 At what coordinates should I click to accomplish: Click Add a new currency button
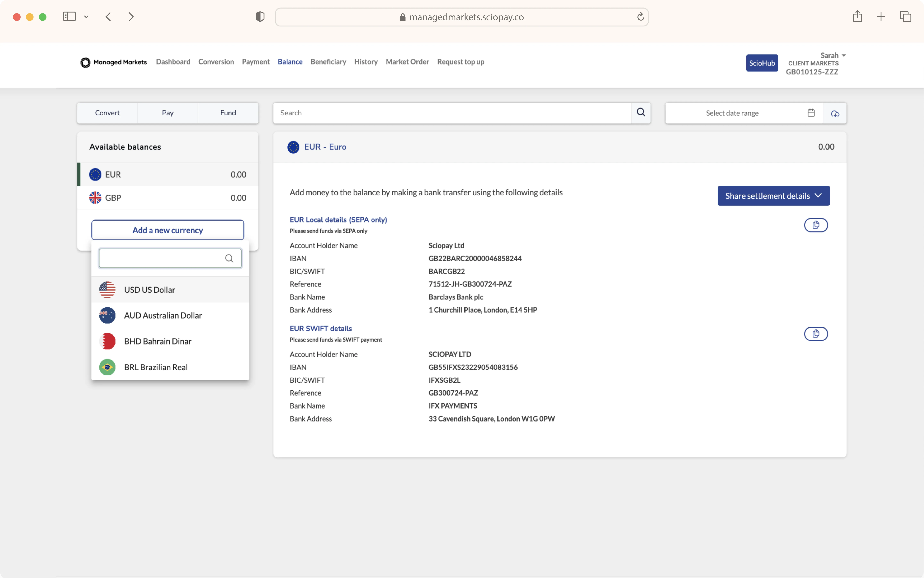point(167,230)
